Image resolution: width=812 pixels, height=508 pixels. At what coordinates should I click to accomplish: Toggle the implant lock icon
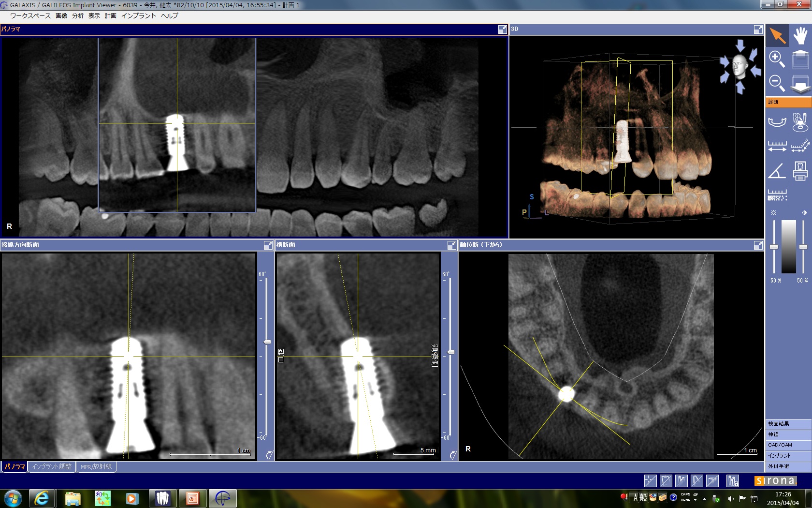pyautogui.click(x=733, y=480)
